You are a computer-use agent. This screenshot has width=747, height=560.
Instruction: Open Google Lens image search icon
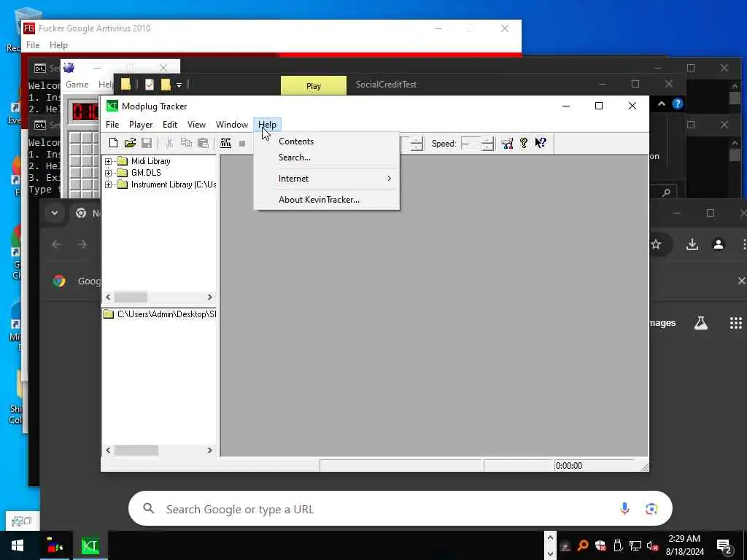click(651, 508)
